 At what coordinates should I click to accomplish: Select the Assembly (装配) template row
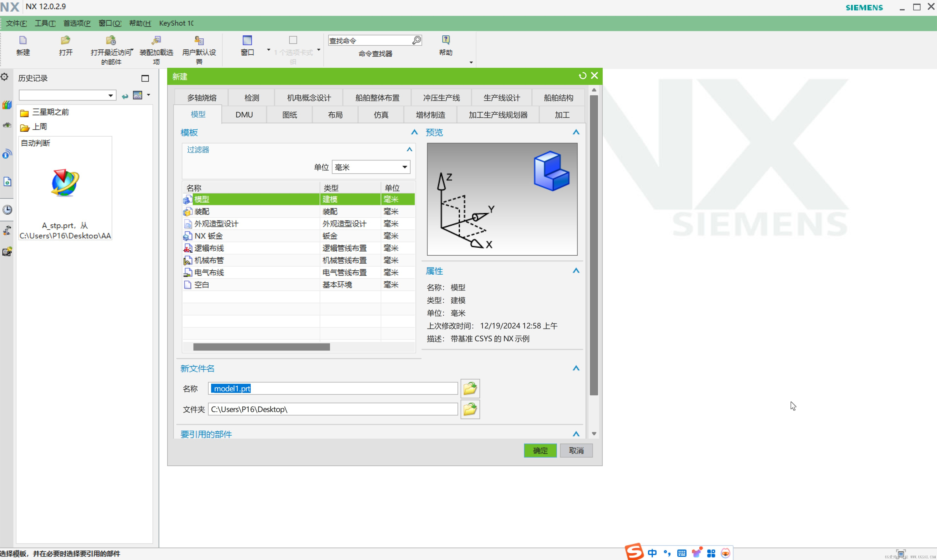point(299,211)
